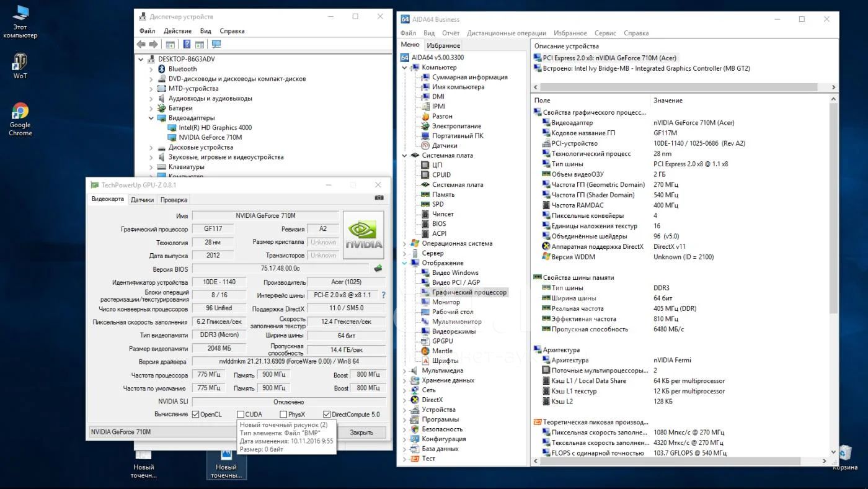Collapse the Видеоадаптеры node in Device Manager
This screenshot has height=489, width=868.
(x=151, y=118)
